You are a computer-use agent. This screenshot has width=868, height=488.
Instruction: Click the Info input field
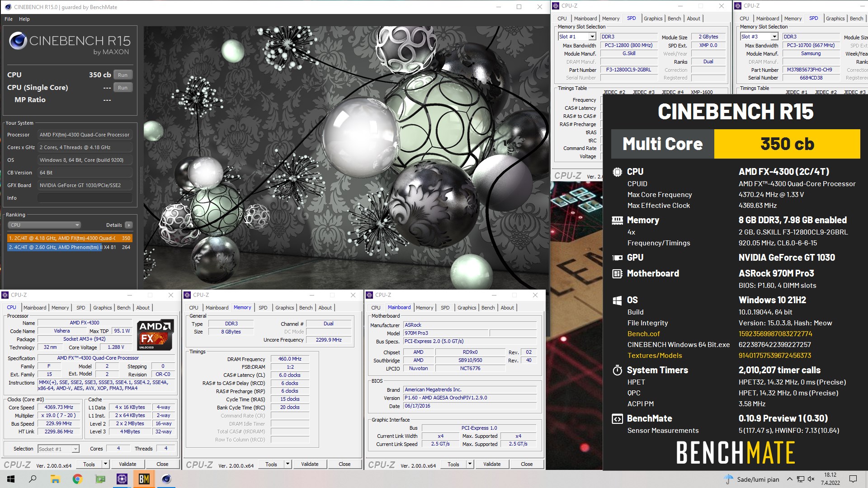coord(85,198)
